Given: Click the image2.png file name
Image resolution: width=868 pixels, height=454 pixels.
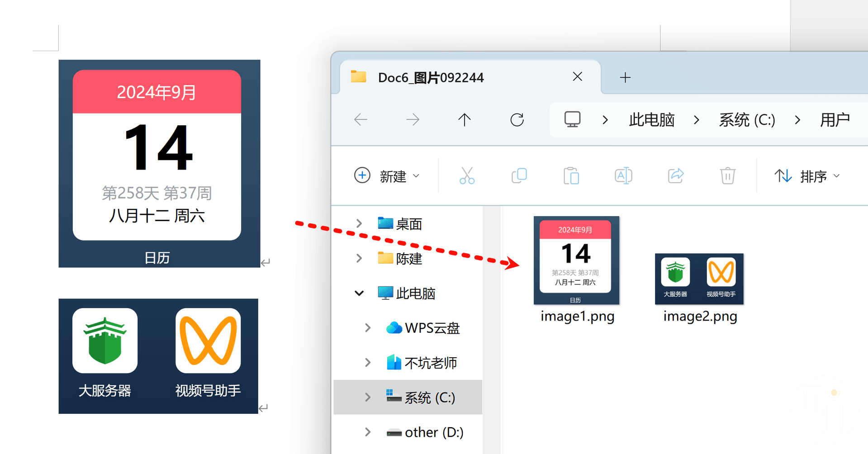Looking at the screenshot, I should pyautogui.click(x=700, y=316).
